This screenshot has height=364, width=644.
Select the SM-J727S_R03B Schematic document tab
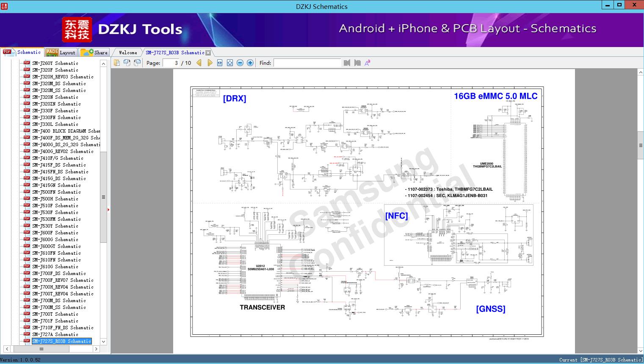175,53
